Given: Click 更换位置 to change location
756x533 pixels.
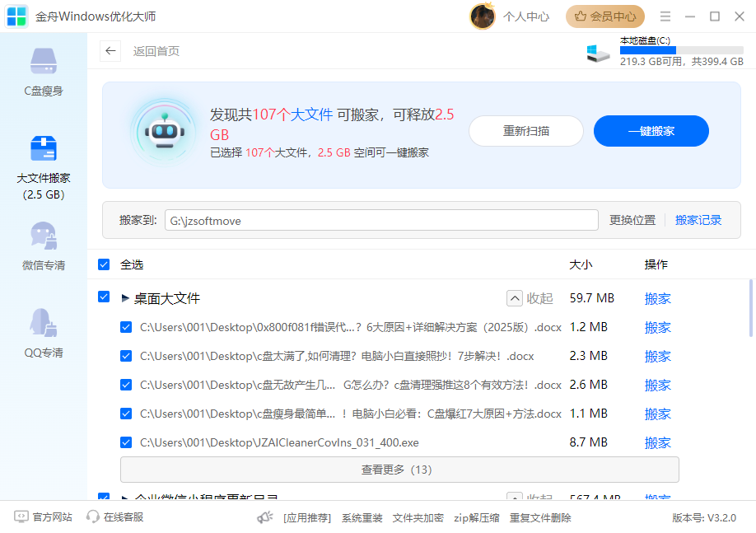Looking at the screenshot, I should [x=632, y=221].
